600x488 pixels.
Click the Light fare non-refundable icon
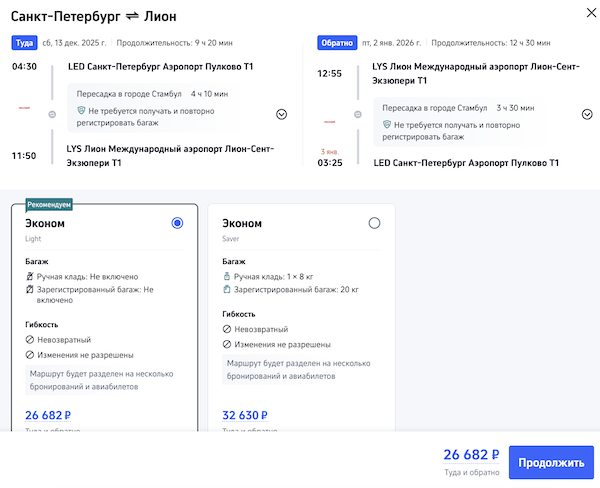[x=30, y=340]
